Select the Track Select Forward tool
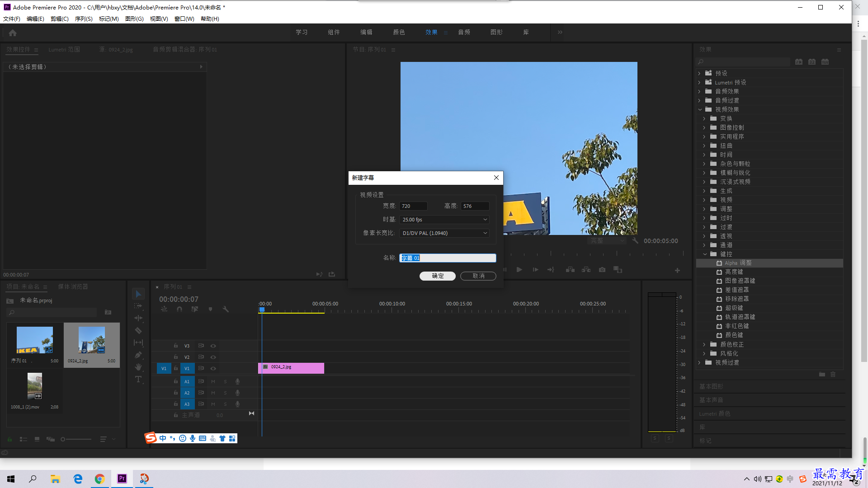This screenshot has height=488, width=868. pos(138,306)
